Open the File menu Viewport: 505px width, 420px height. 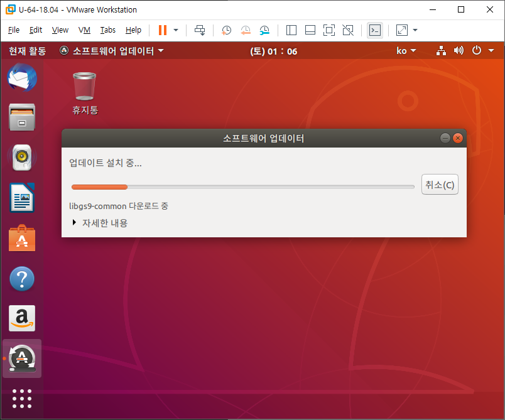point(14,30)
